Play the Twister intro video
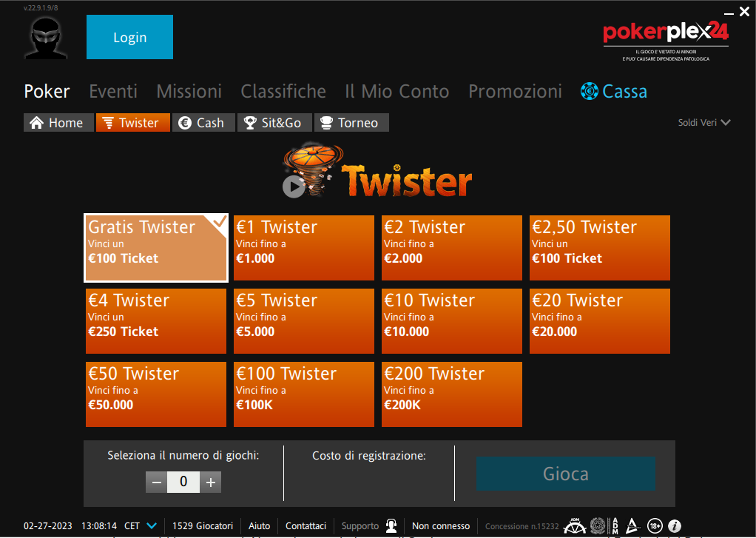Image resolution: width=756 pixels, height=538 pixels. tap(294, 186)
